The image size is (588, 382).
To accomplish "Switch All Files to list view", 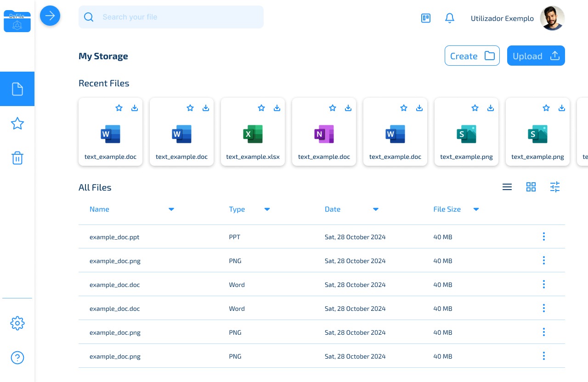I will [x=507, y=187].
